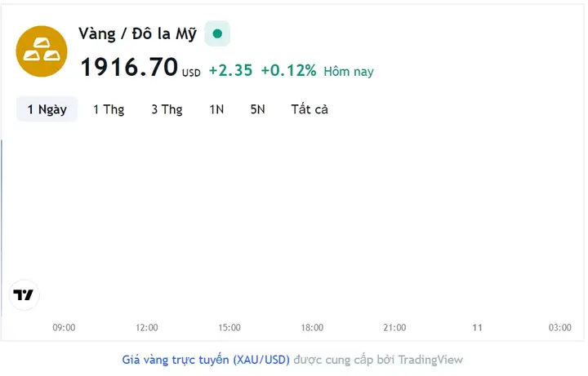Open the TradingView logo badge
Viewport: 588px width, 376px height.
click(x=24, y=295)
